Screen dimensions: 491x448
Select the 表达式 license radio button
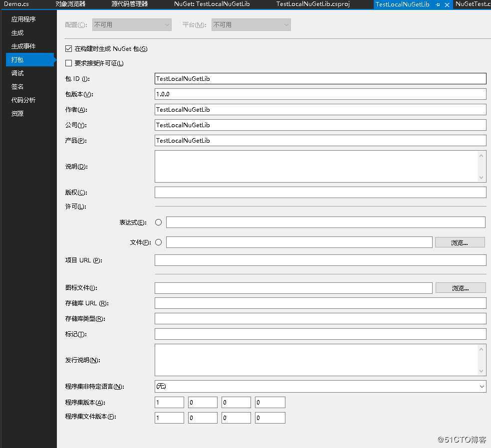(159, 223)
